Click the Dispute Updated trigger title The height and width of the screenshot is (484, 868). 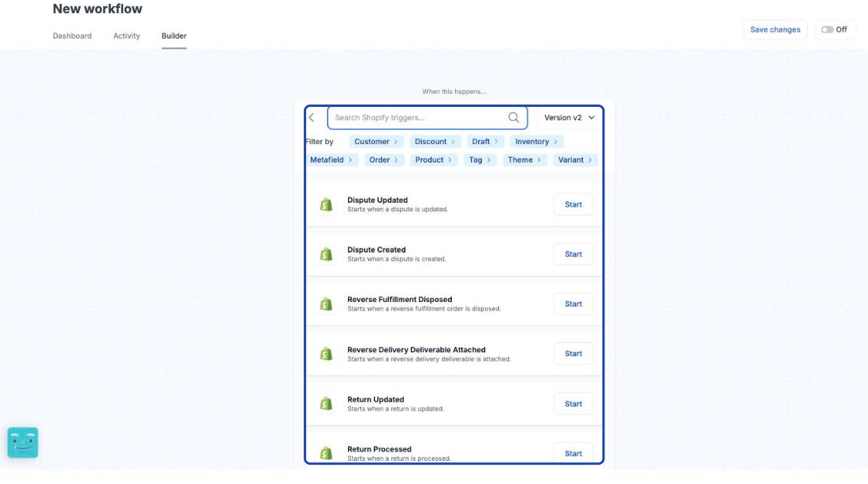tap(377, 201)
